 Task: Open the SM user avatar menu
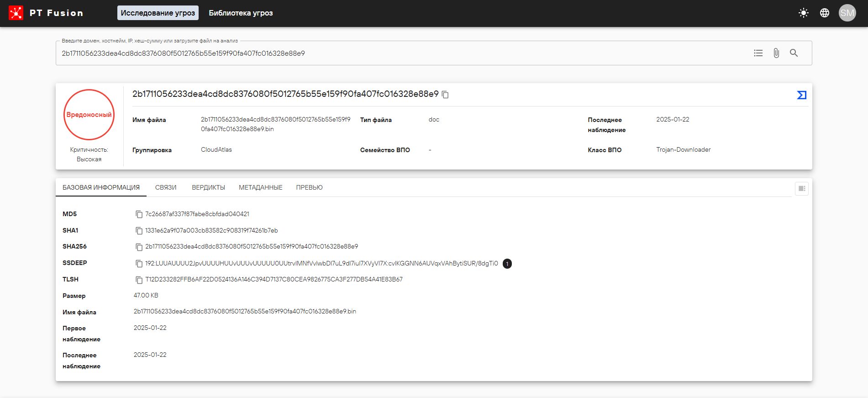point(847,13)
